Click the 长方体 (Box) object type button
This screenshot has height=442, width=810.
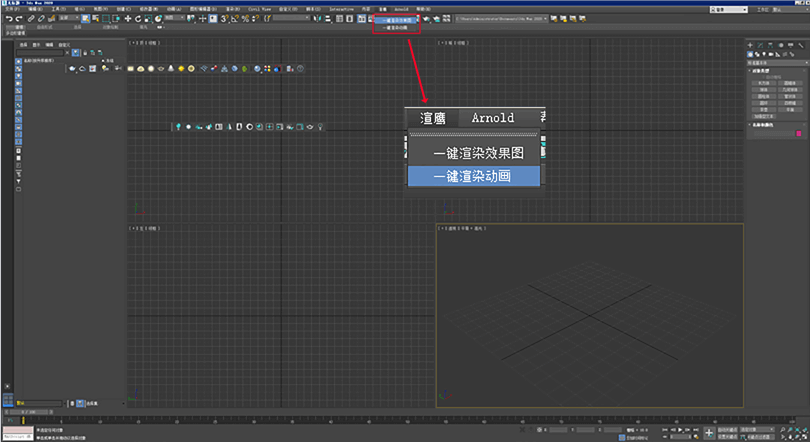coord(763,83)
